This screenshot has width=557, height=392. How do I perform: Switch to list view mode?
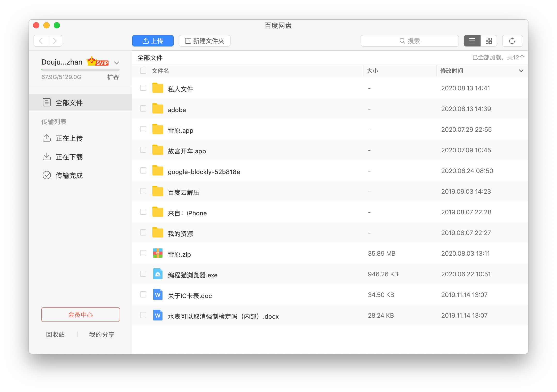[472, 41]
